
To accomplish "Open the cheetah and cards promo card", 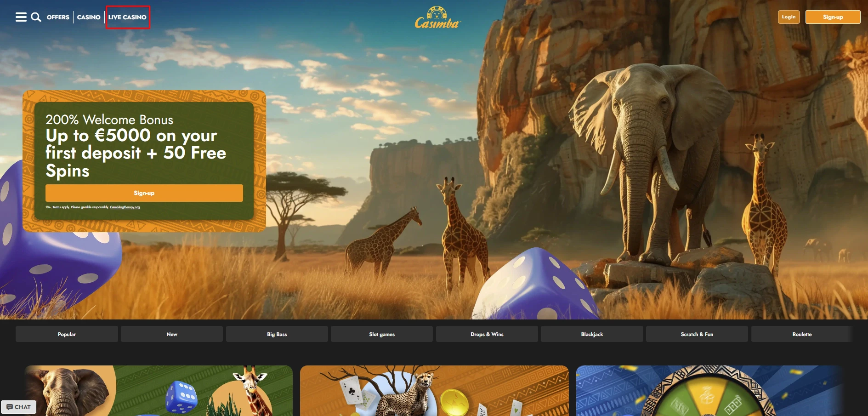I will 434,391.
